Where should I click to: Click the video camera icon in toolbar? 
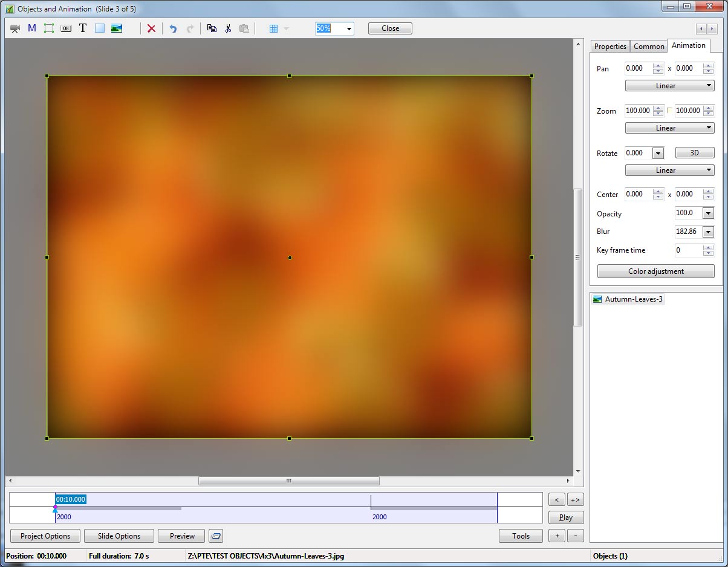click(15, 28)
